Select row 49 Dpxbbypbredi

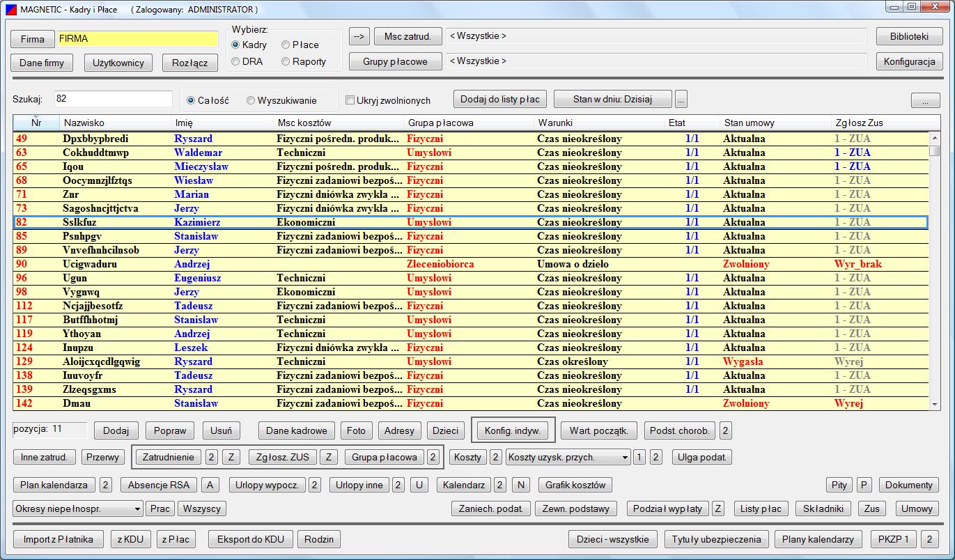(471, 139)
